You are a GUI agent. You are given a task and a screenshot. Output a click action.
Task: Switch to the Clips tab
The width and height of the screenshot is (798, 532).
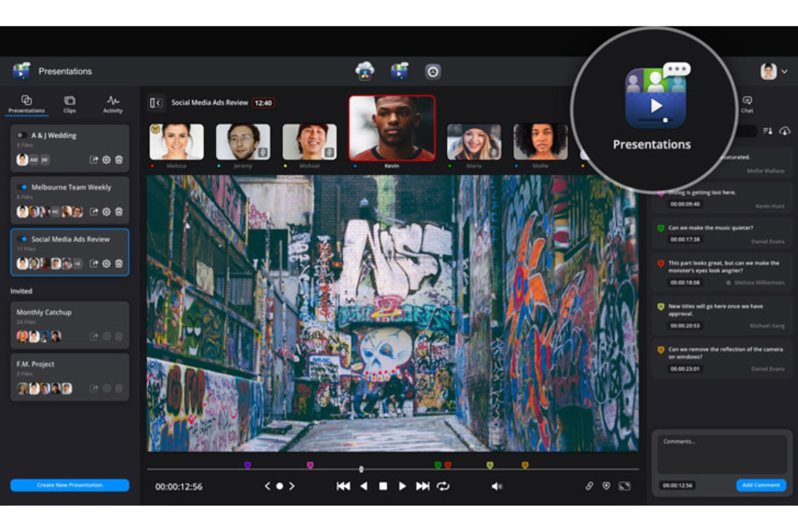(70, 104)
